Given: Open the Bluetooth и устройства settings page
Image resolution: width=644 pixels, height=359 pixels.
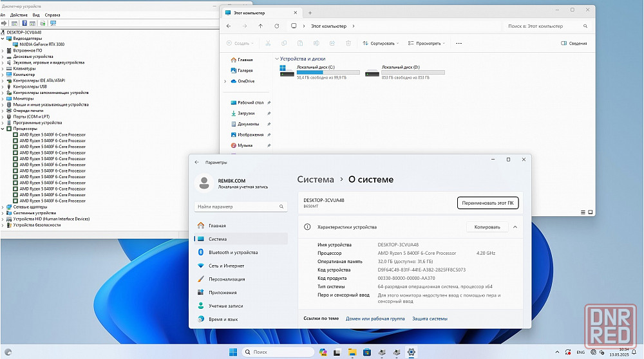Looking at the screenshot, I should click(232, 252).
